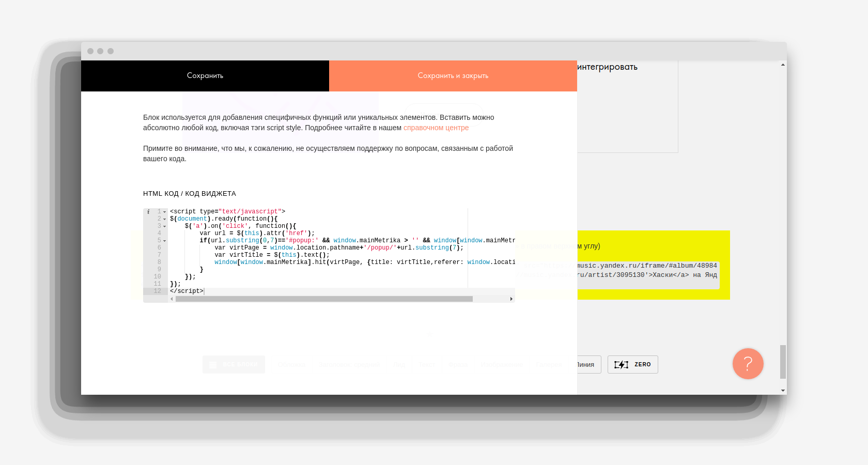Click the code editor horizontal scrollbar thumb
This screenshot has width=868, height=465.
click(x=324, y=299)
